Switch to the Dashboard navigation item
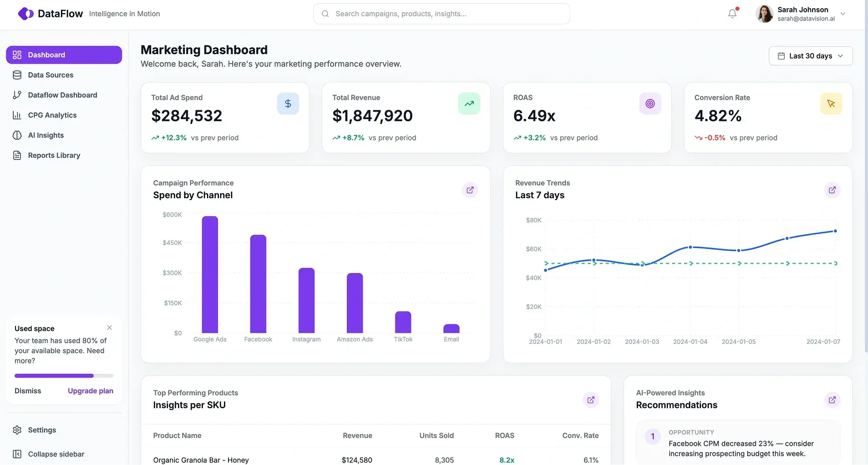The height and width of the screenshot is (465, 868). tap(46, 54)
